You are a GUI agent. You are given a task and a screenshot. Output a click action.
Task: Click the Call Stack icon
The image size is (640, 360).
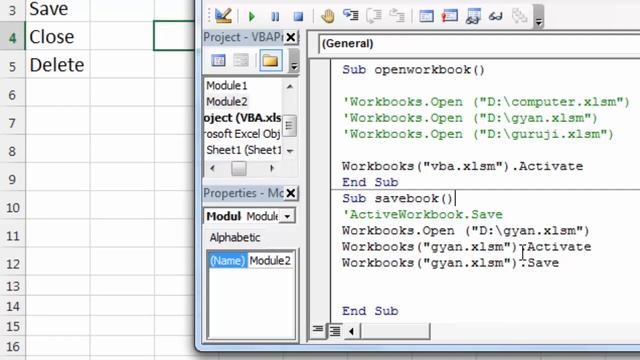tap(519, 16)
